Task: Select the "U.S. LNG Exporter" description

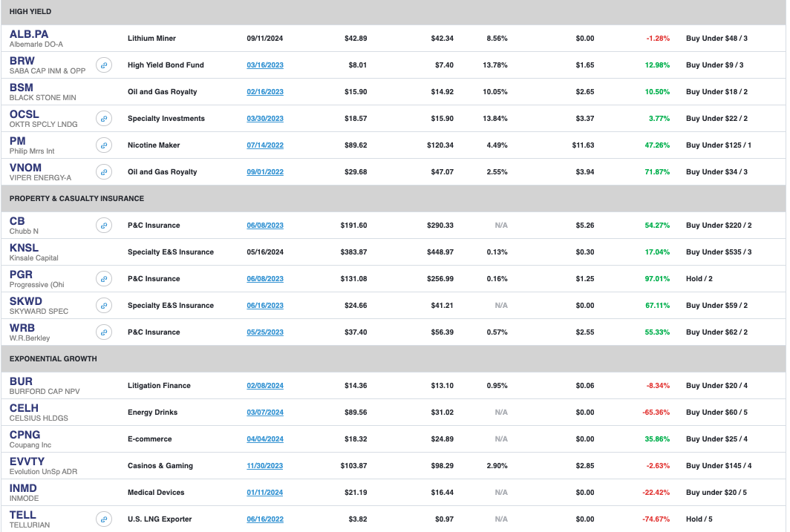Action: [160, 519]
